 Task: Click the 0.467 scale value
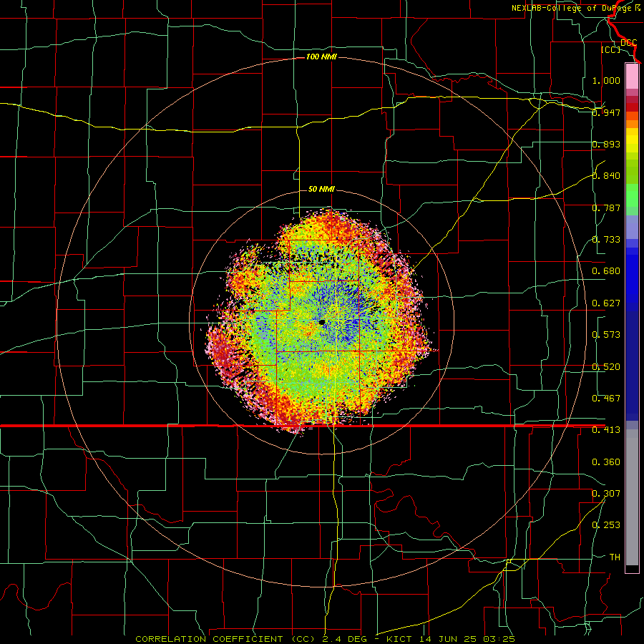pos(606,399)
